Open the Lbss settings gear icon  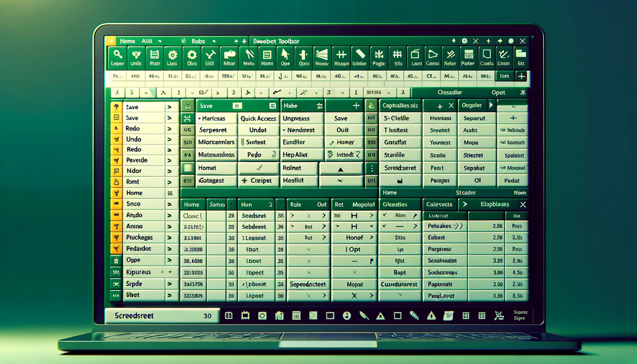click(x=172, y=57)
